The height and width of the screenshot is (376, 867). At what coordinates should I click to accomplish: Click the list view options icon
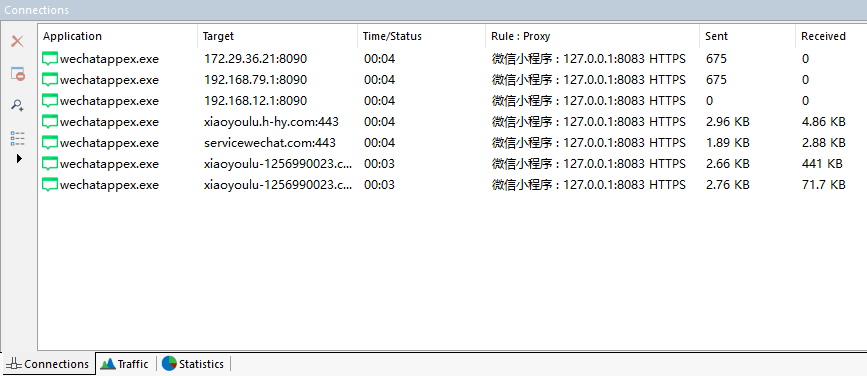(x=18, y=138)
